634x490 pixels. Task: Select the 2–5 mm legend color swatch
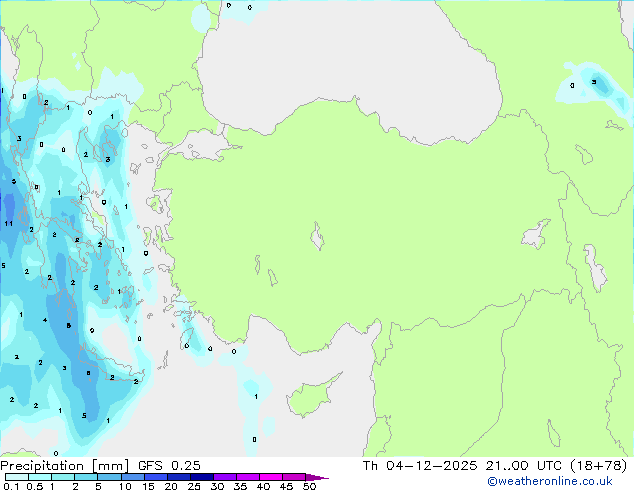[x=86, y=477]
